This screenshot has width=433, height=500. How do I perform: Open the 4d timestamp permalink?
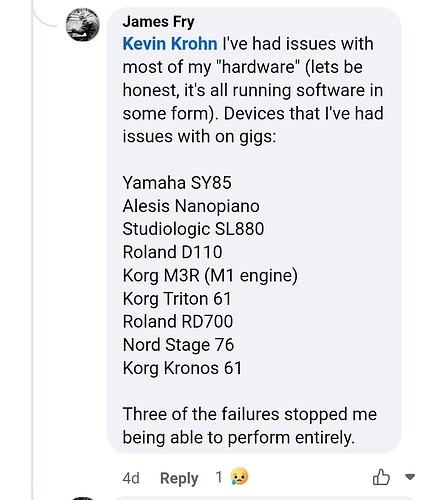(x=131, y=478)
